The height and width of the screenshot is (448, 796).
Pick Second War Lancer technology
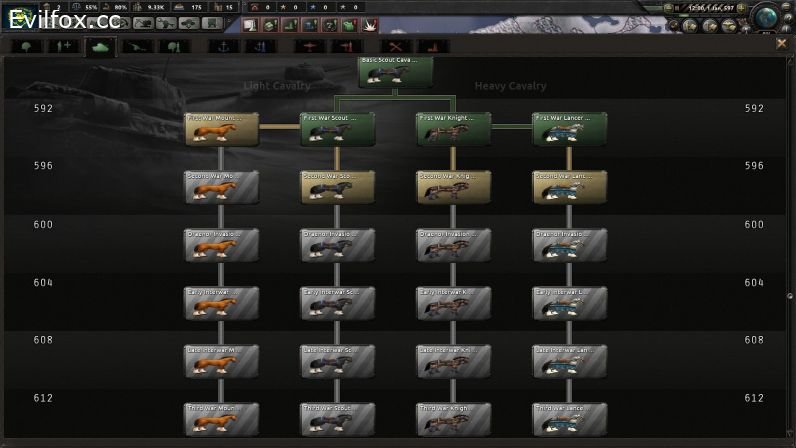tap(569, 187)
